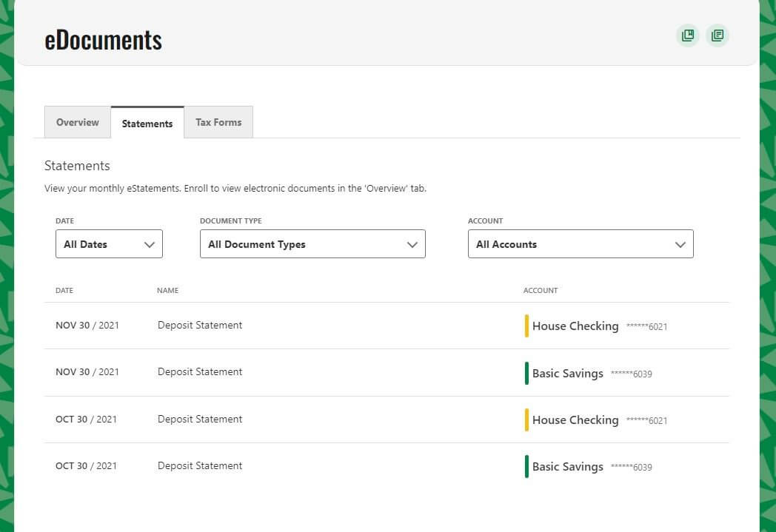Viewport: 776px width, 532px height.
Task: Click the bookmarked documents icon in header
Action: 688,36
